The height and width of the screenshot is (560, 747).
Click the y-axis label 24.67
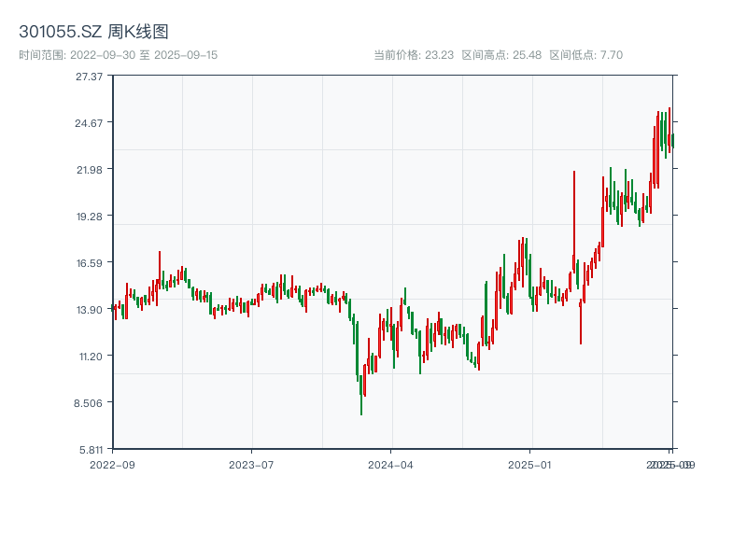pos(89,123)
